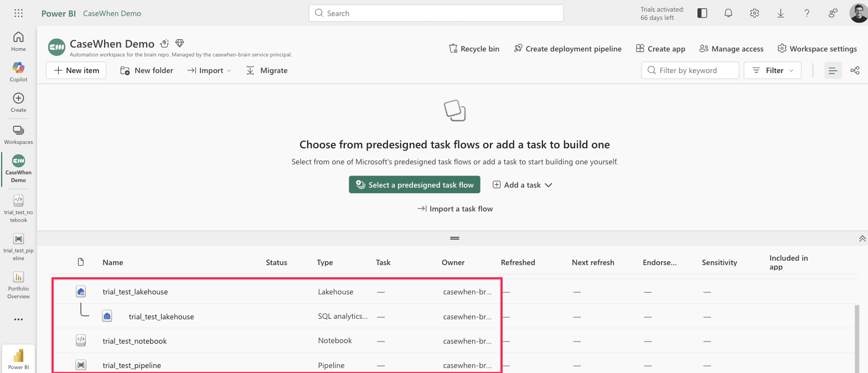Open the notifications bell
This screenshot has width=868, height=373.
[x=728, y=13]
